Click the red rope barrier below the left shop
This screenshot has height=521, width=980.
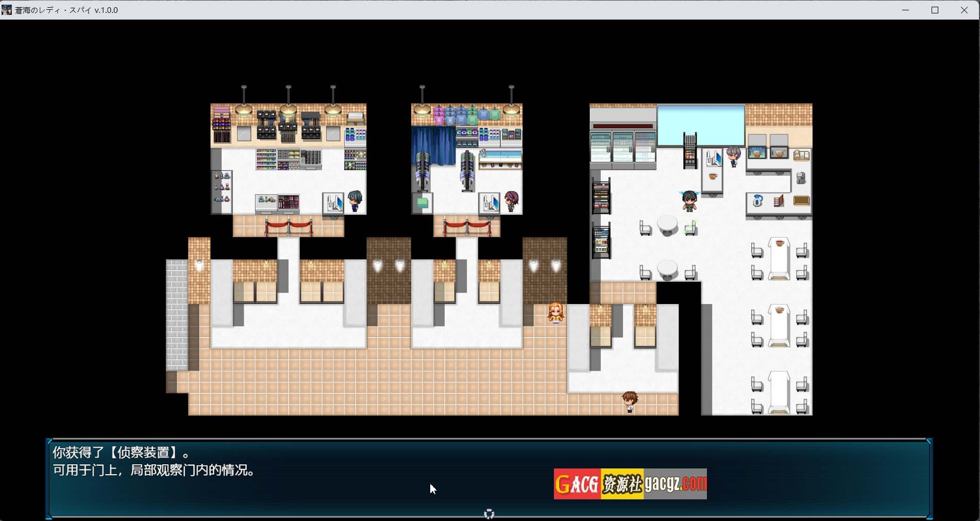tap(289, 227)
